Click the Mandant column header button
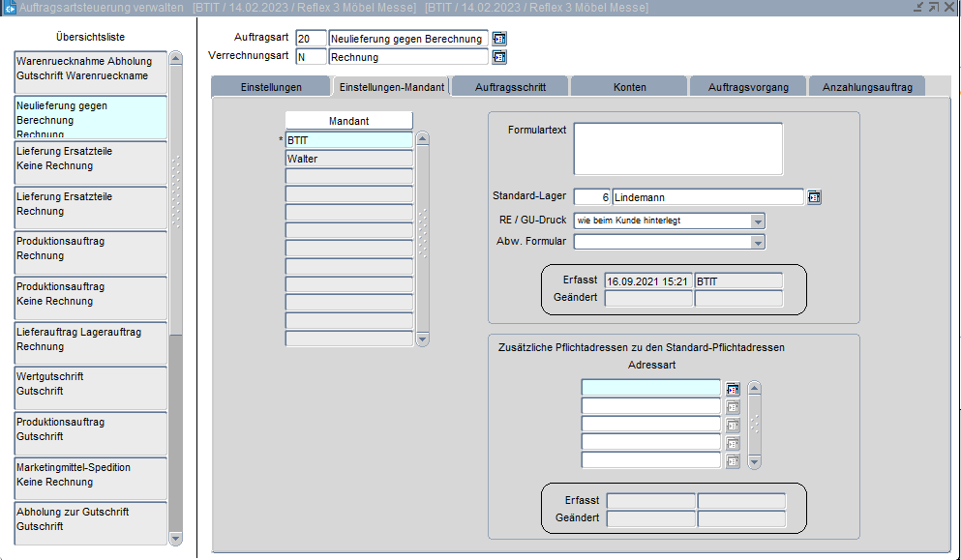961x560 pixels. coord(348,121)
